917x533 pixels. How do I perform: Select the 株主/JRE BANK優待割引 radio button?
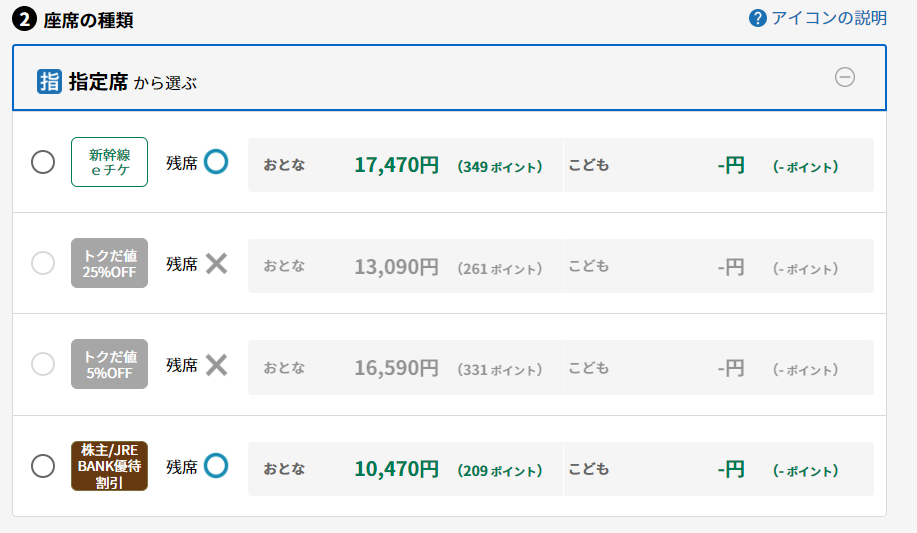[x=43, y=466]
